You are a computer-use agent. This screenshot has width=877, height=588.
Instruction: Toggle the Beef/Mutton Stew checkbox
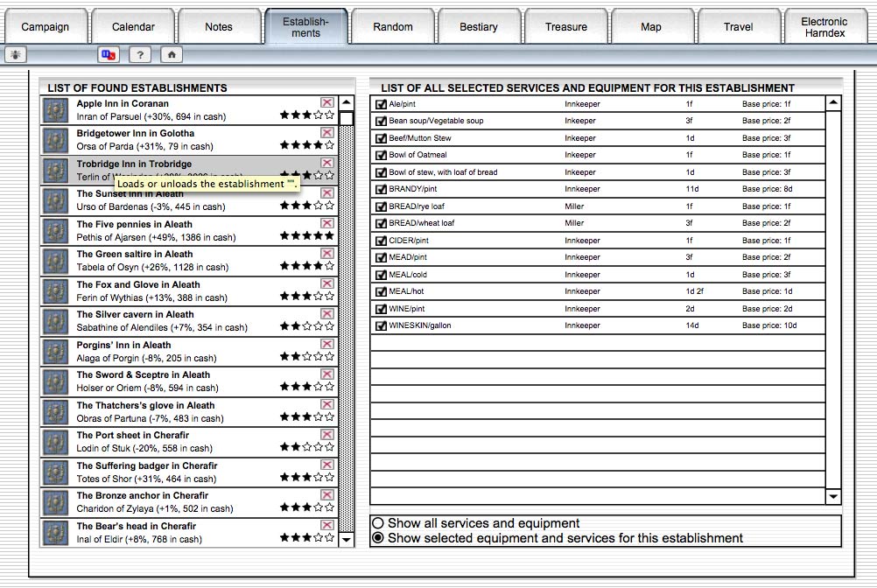pos(381,138)
